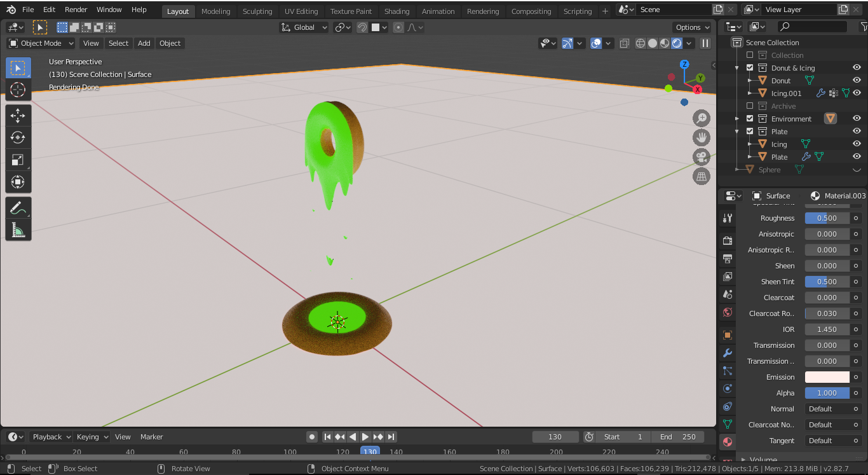
Task: Pause viewport render preview button
Action: click(x=705, y=43)
